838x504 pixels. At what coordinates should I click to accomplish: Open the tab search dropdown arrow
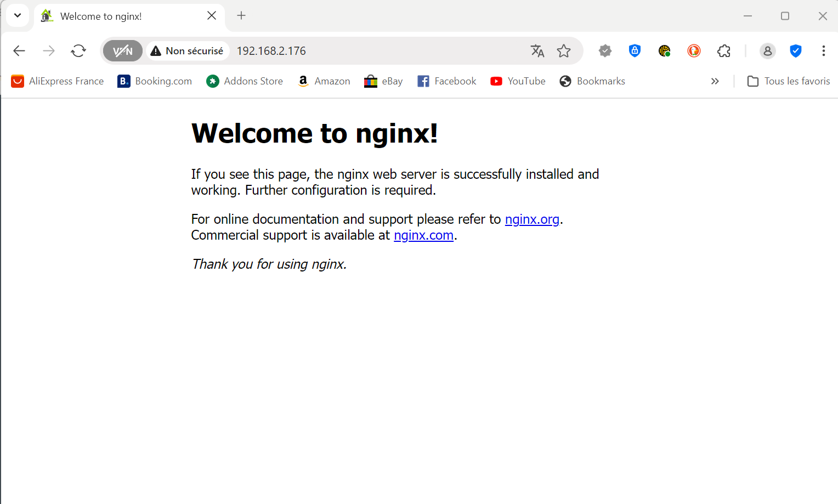(18, 15)
